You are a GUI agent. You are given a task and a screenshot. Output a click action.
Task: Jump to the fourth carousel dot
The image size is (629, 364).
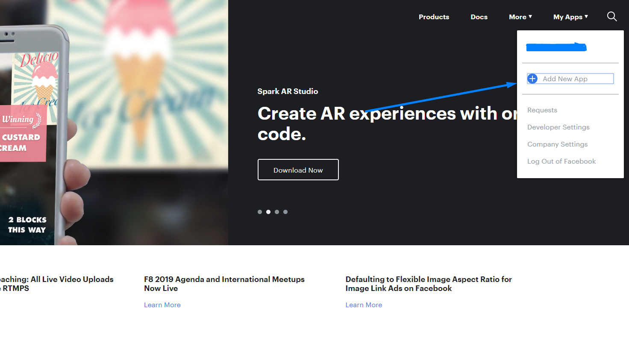click(x=285, y=212)
